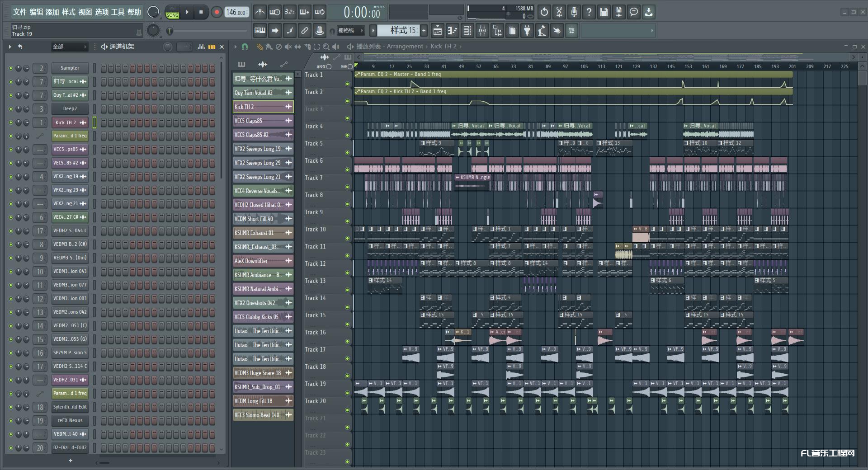Open the 添加 menu
This screenshot has height=470, width=868.
(52, 12)
